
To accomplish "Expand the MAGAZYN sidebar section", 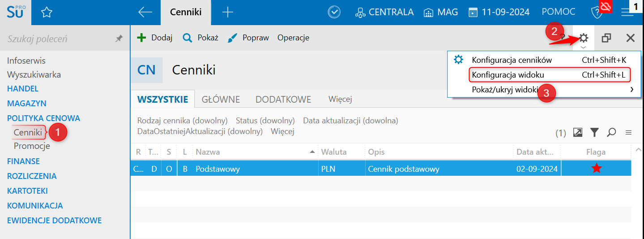I will (x=27, y=103).
